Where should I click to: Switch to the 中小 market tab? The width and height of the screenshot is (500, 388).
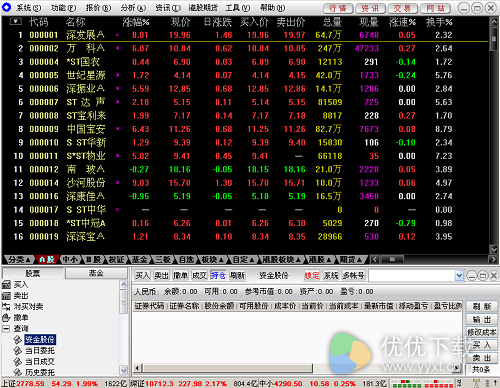[70, 260]
